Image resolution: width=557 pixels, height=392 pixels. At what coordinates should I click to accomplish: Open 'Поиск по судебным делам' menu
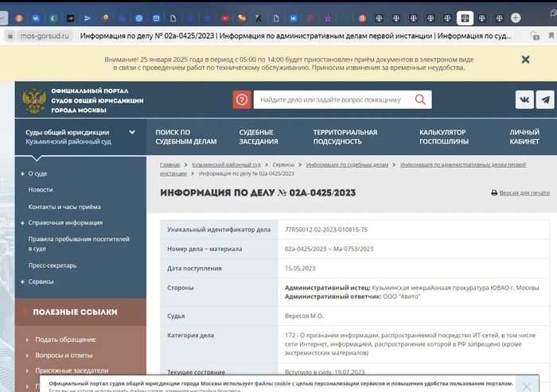[185, 137]
